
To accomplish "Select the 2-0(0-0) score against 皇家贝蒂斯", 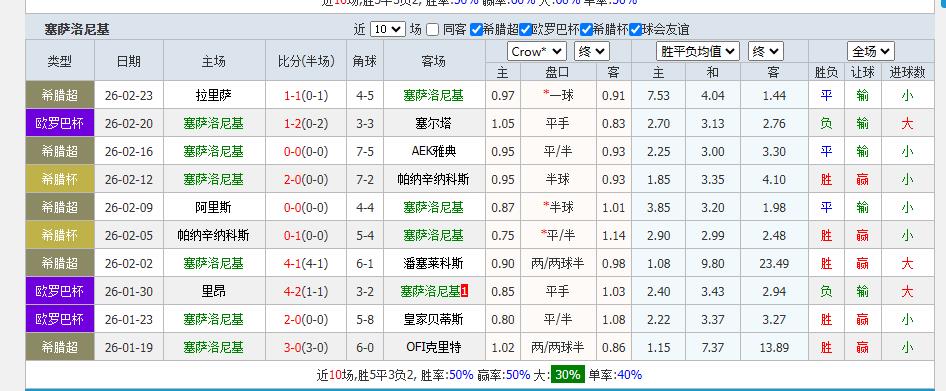I will [306, 319].
